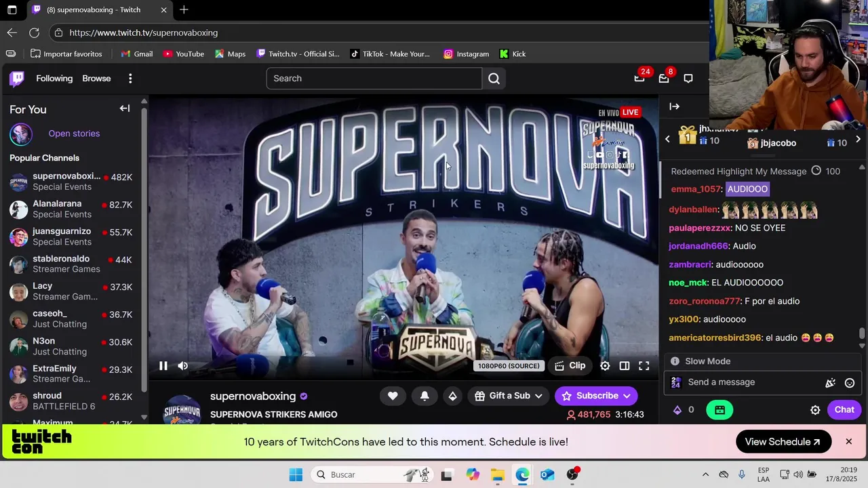The width and height of the screenshot is (868, 488).
Task: Open taskbar volume speaker icon
Action: pyautogui.click(x=800, y=474)
